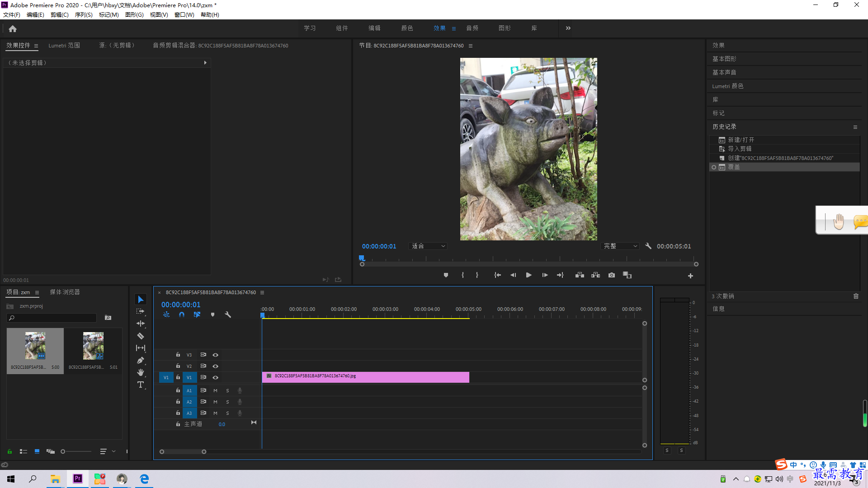Image resolution: width=868 pixels, height=488 pixels.
Task: Hide track V2 output eye
Action: [216, 366]
